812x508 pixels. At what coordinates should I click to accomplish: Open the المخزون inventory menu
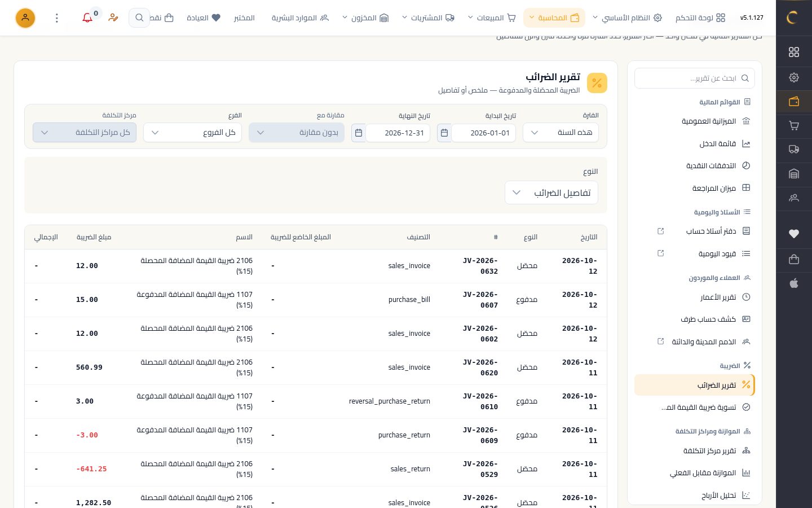(366, 18)
